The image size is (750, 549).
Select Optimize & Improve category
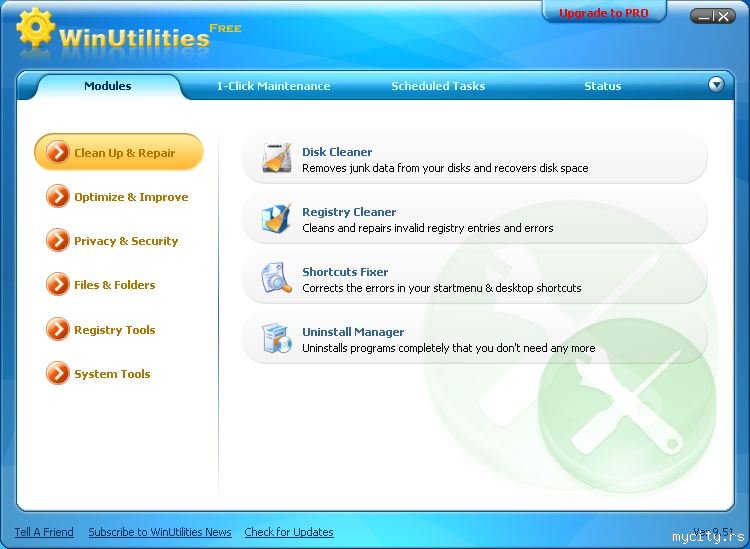pyautogui.click(x=117, y=197)
